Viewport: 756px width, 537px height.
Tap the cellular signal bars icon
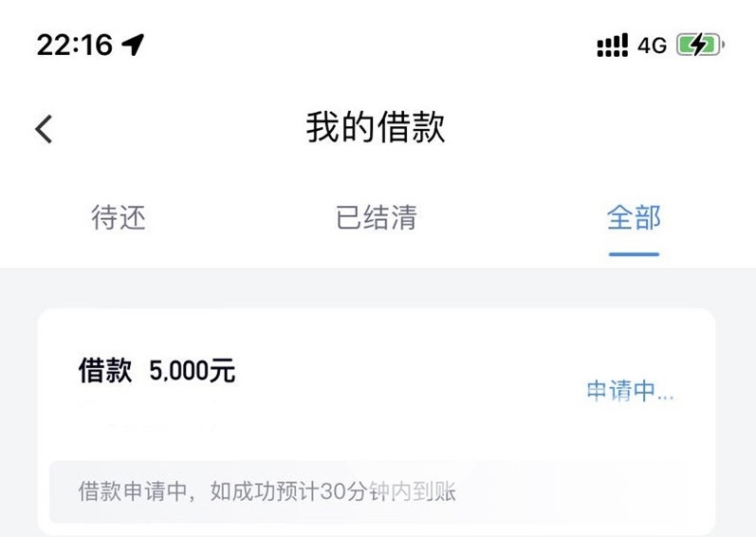(613, 46)
